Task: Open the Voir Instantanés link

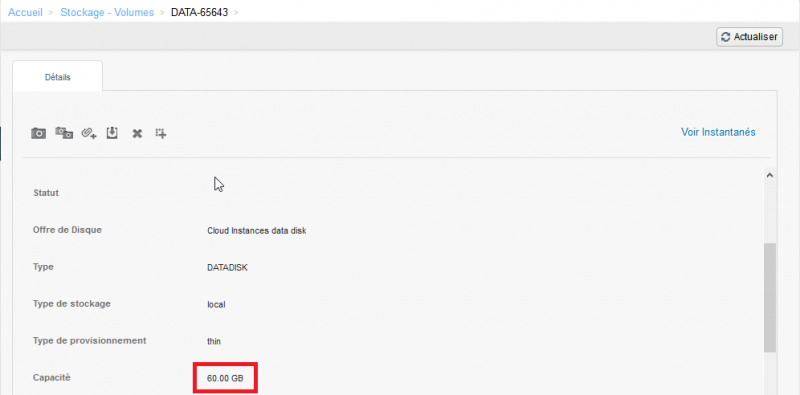Action: tap(718, 132)
